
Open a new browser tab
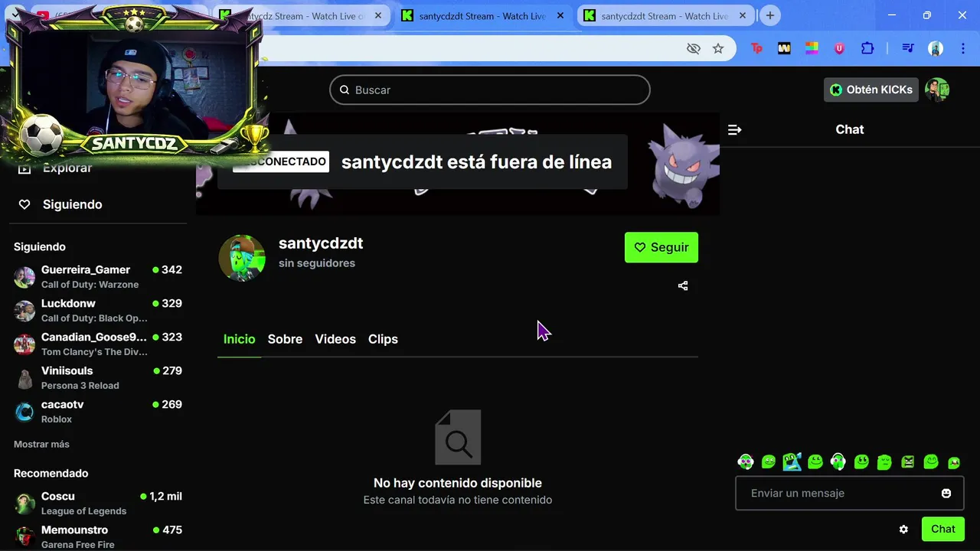coord(770,15)
